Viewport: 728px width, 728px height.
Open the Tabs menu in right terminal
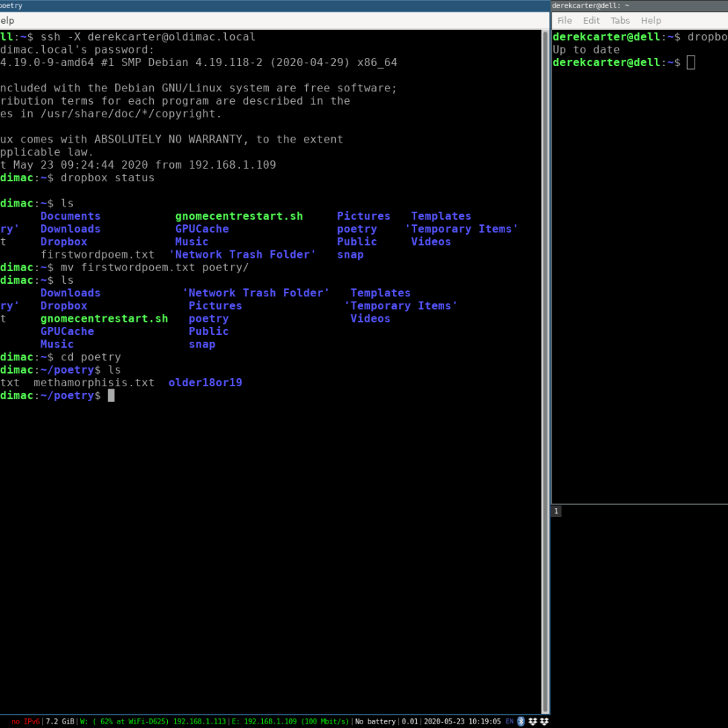[620, 21]
